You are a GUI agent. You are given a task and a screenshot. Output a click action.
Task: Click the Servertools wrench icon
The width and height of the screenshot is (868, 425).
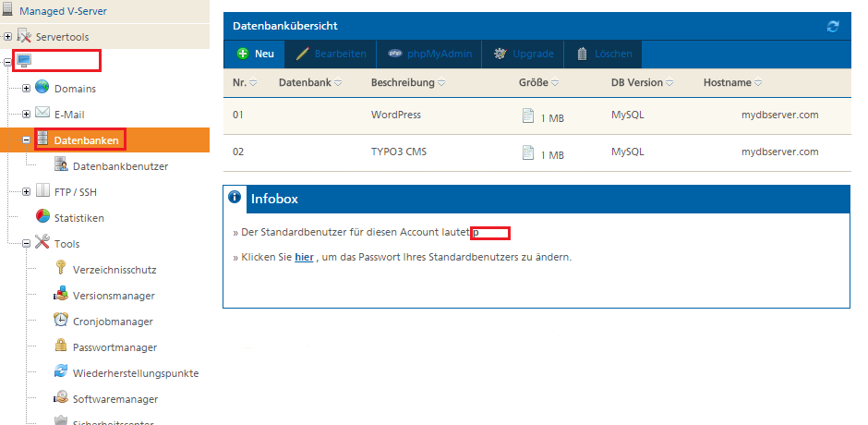point(24,37)
